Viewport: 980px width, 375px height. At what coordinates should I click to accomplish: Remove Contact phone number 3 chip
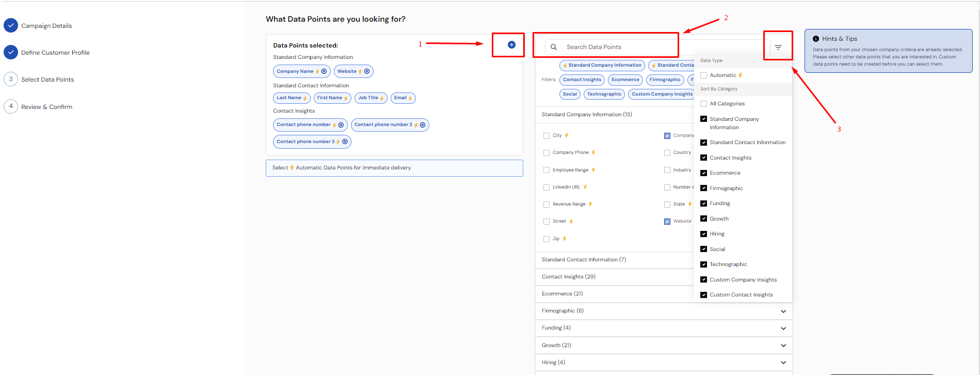pyautogui.click(x=345, y=142)
